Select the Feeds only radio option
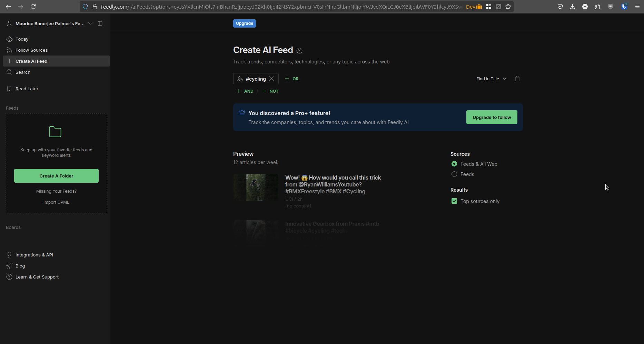Viewport: 644px width, 344px height. pyautogui.click(x=454, y=174)
